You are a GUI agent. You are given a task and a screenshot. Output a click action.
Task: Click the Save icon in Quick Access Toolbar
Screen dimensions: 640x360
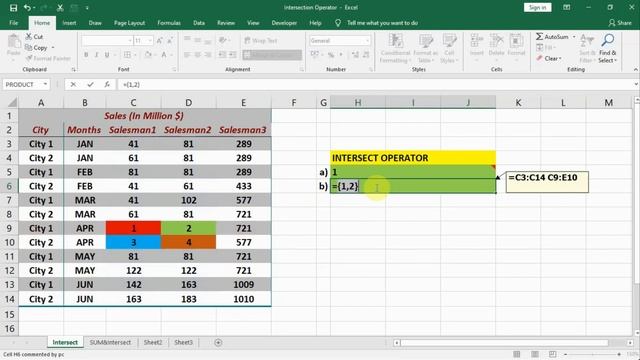coord(13,8)
